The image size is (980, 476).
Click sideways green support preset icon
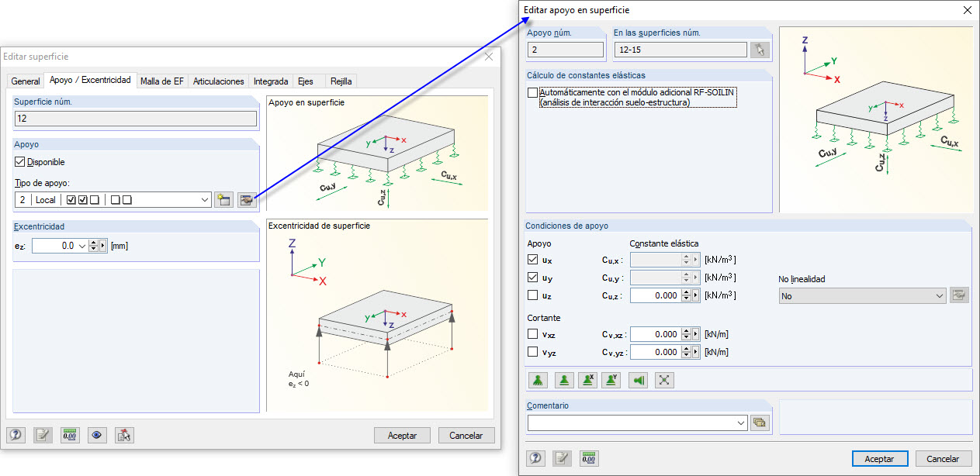coord(638,380)
